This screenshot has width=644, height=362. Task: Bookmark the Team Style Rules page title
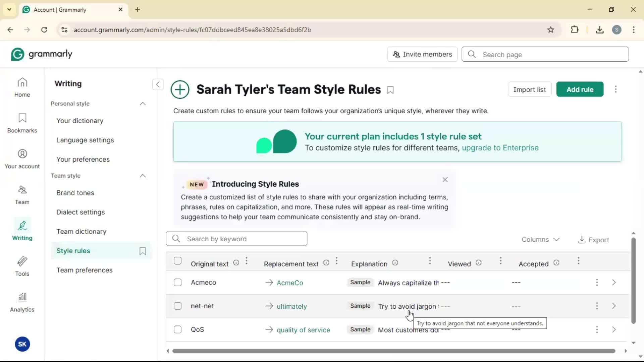click(390, 90)
